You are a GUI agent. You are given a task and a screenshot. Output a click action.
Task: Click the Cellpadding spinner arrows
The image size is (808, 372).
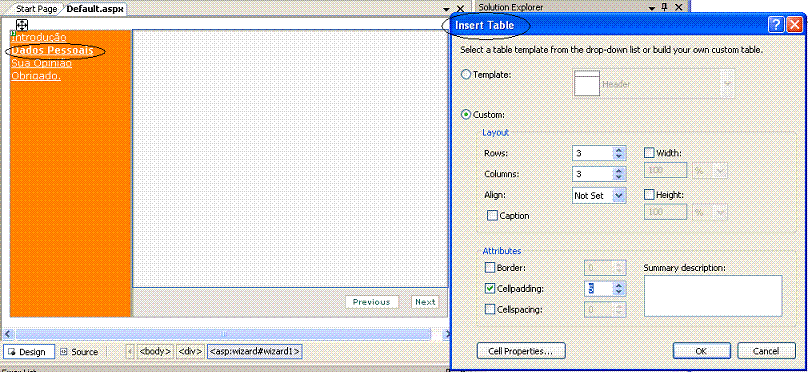pyautogui.click(x=619, y=289)
